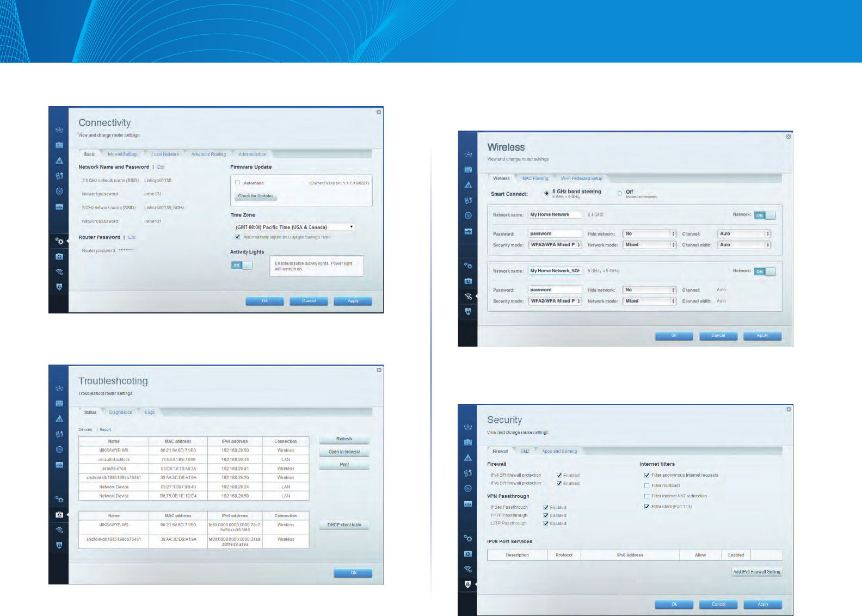Click the jeraults-MacBook device name cell

click(x=114, y=459)
